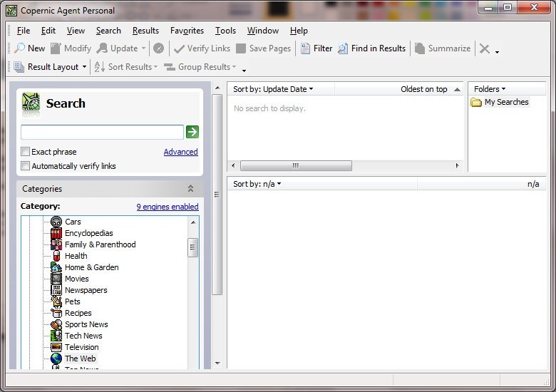Select the Recipes category
Screen dimensions: 556x392
[x=78, y=313]
